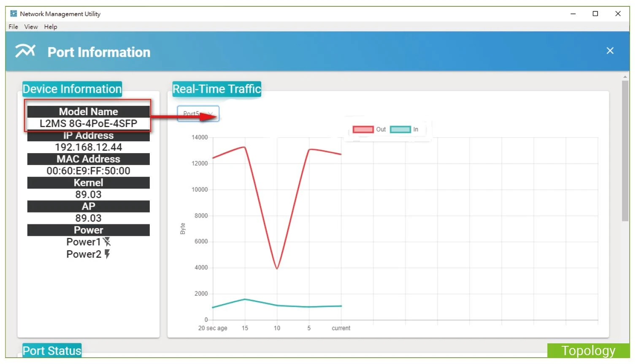Screen dimensions: 636x364
Task: Click the IP address 192.168.12.44
Action: coord(89,147)
